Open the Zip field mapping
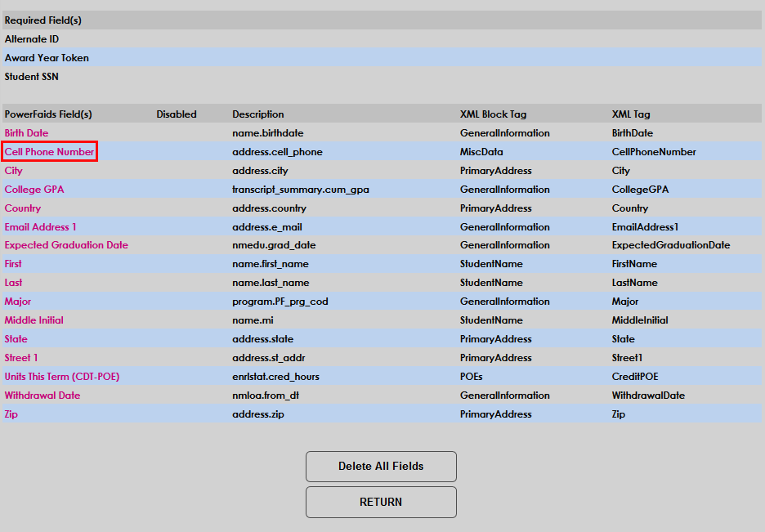The width and height of the screenshot is (765, 532). point(11,414)
